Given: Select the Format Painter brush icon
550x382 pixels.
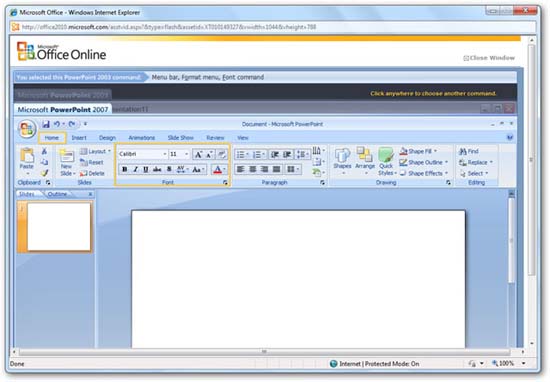Looking at the screenshot, I should pyautogui.click(x=44, y=173).
